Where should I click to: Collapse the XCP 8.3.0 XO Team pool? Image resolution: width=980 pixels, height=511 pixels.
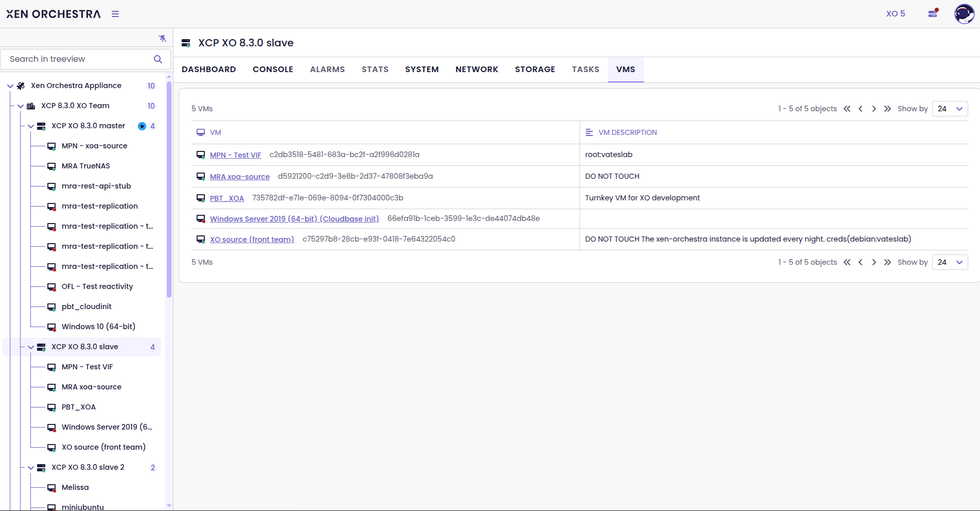tap(21, 106)
